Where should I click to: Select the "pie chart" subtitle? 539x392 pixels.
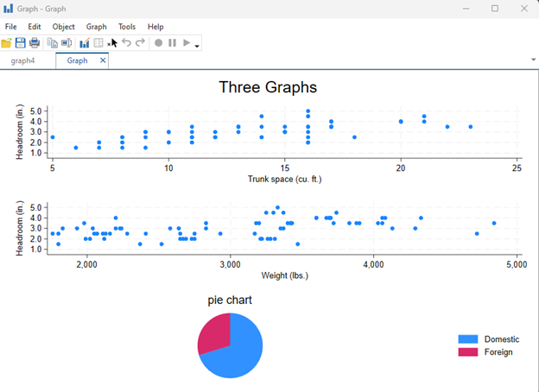pos(230,300)
